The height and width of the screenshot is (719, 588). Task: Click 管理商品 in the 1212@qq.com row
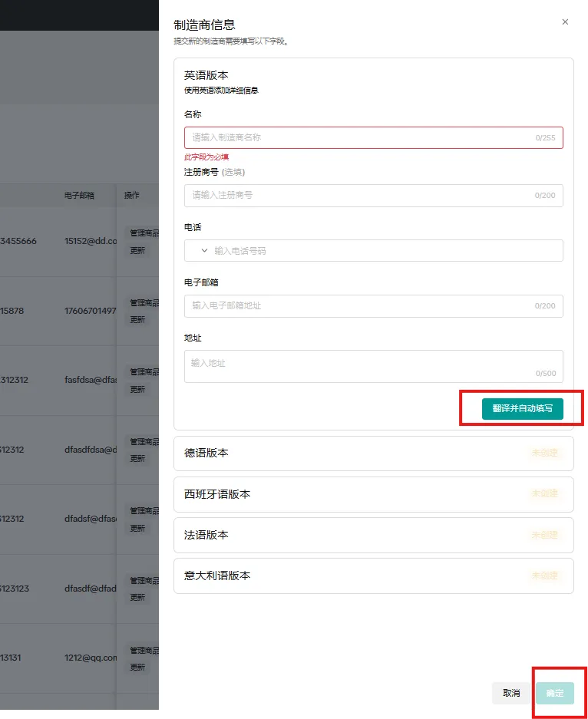click(143, 650)
